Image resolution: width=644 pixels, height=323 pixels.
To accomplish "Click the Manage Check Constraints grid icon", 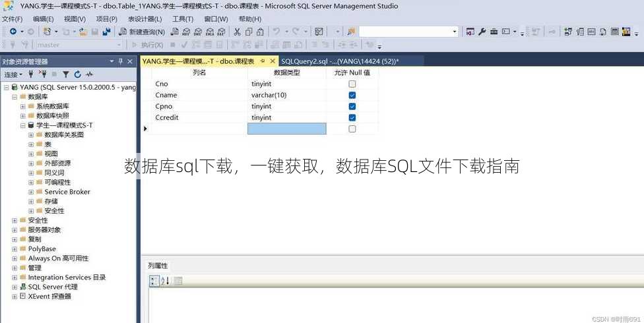I will (614, 32).
